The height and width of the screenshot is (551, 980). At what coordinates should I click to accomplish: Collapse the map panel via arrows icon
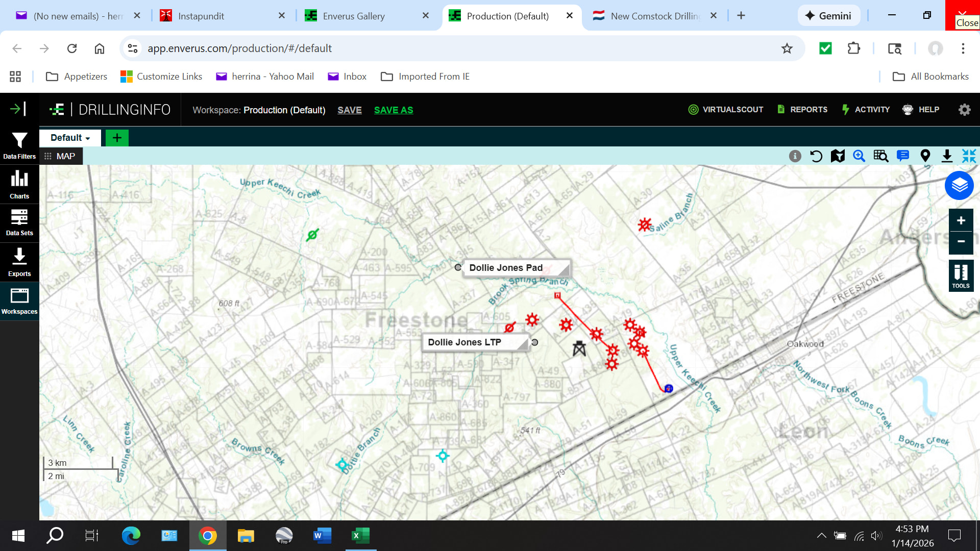coord(969,156)
